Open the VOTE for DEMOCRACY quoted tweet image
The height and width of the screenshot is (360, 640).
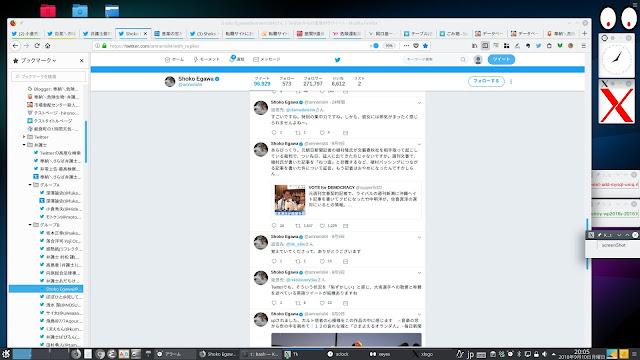point(290,200)
